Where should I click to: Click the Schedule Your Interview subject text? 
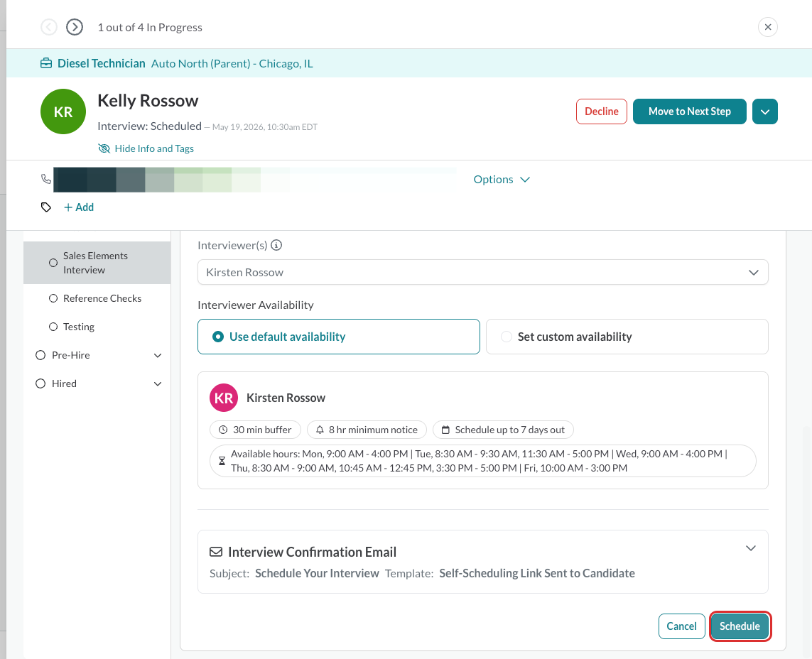pyautogui.click(x=317, y=573)
